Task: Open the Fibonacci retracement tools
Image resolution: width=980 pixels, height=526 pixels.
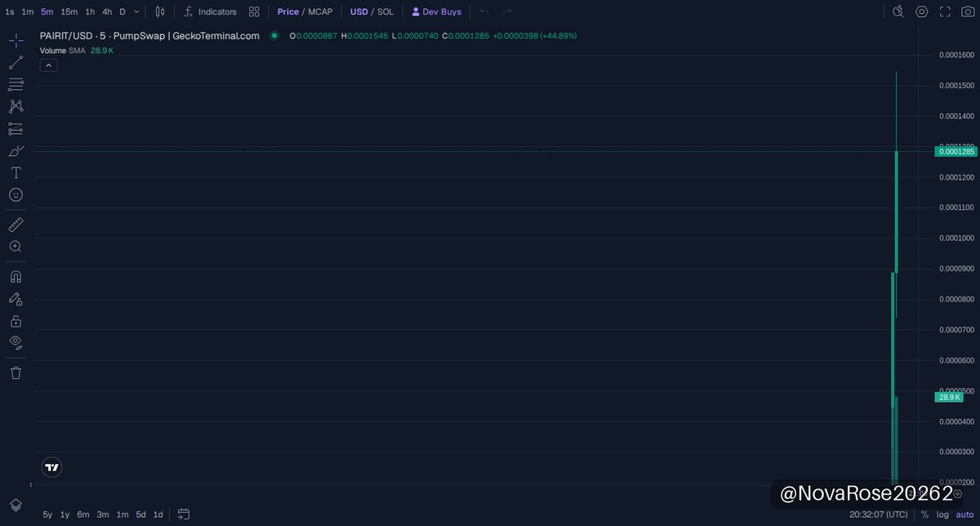Action: (16, 85)
